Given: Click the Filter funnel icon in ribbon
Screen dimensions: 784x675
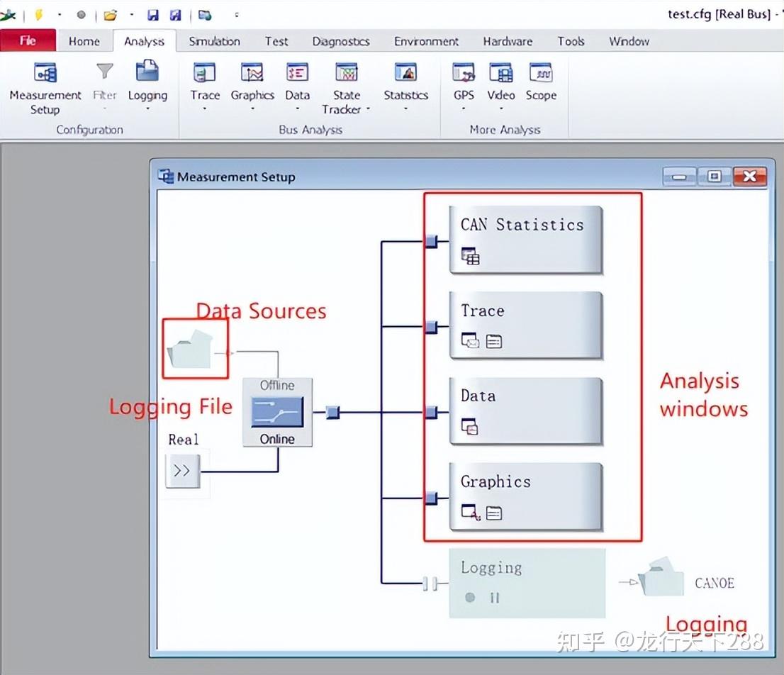Looking at the screenshot, I should click(104, 71).
